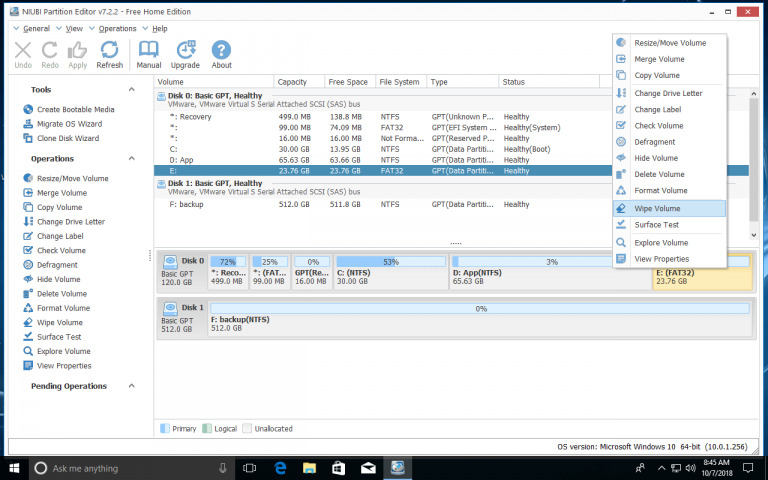Click the Volume column header

(214, 82)
